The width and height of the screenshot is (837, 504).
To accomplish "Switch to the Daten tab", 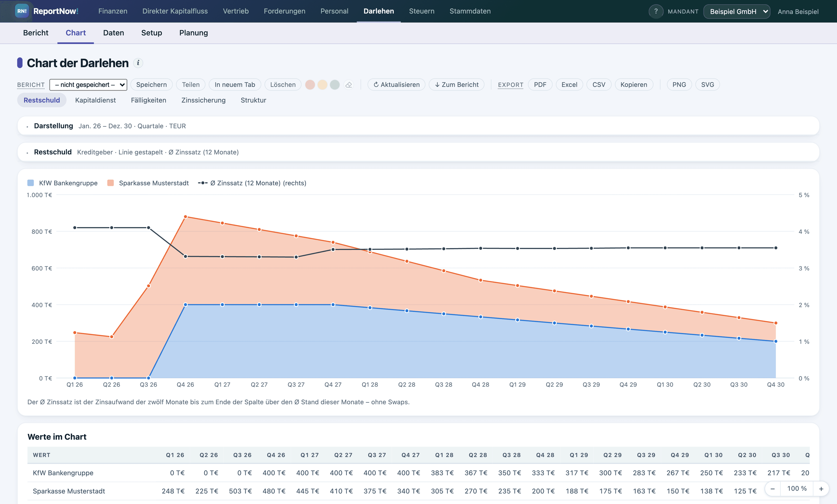I will [x=114, y=33].
